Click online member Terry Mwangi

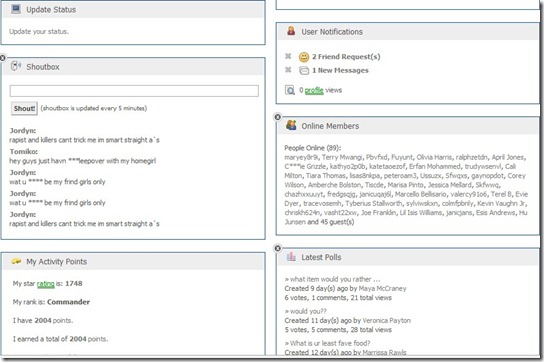(342, 157)
